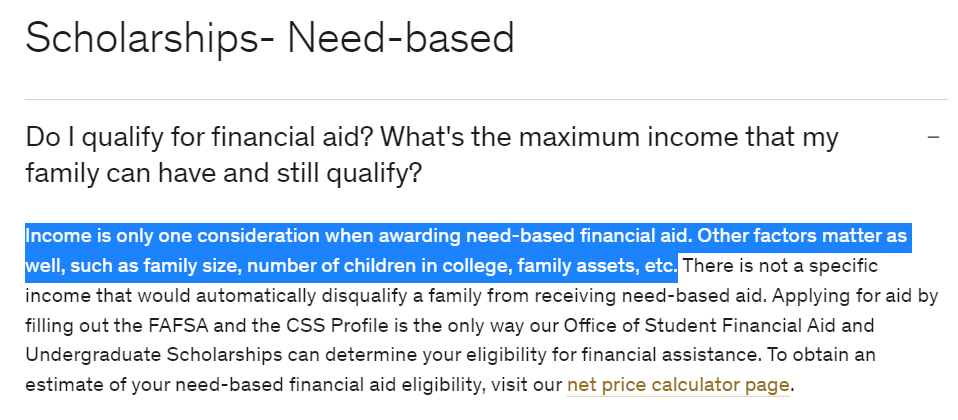Screen dimensions: 958x420
Task: Click 'Office of Student Financial Aid' text
Action: (709, 325)
